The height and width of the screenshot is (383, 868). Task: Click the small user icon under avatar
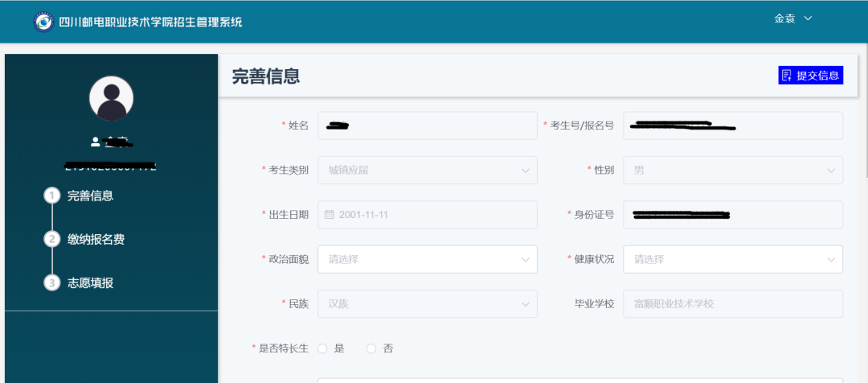click(x=95, y=142)
